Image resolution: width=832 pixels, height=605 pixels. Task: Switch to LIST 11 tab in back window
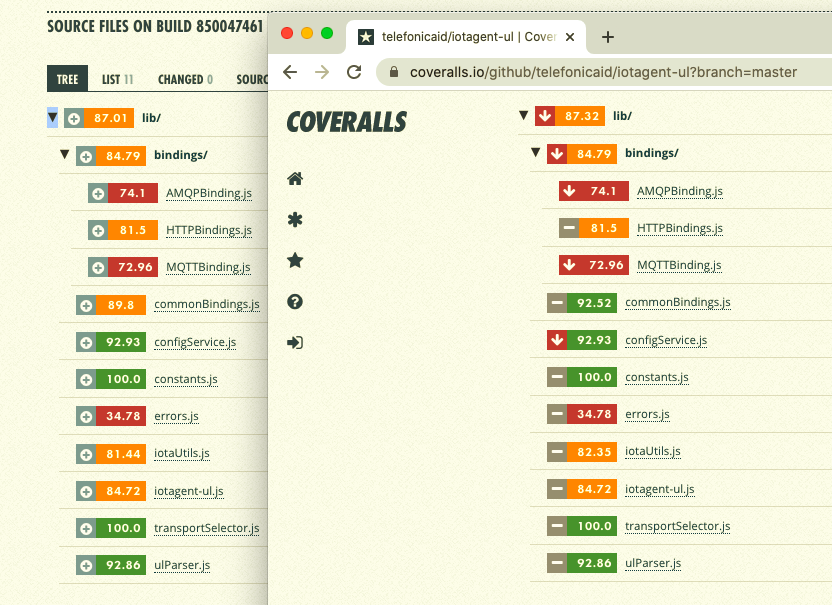coord(117,80)
